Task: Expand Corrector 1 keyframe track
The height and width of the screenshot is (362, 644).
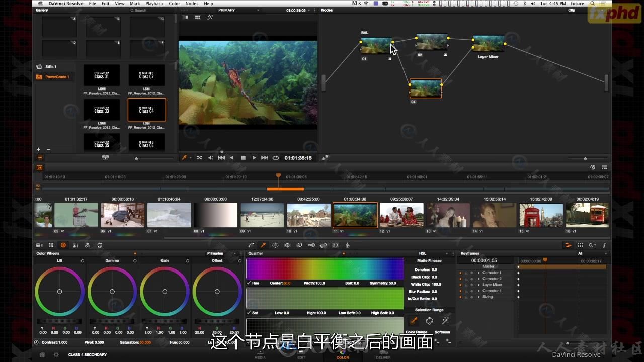Action: 479,273
